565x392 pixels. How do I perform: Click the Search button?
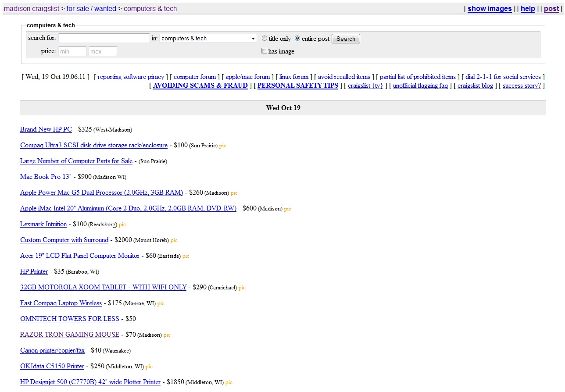click(x=346, y=39)
